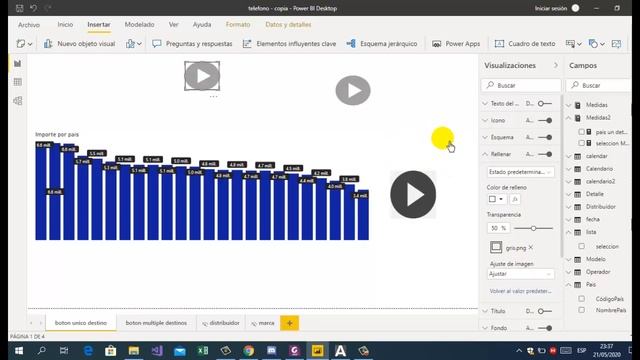Check the NombrePais field checkbox
The height and width of the screenshot is (360, 640).
click(581, 310)
